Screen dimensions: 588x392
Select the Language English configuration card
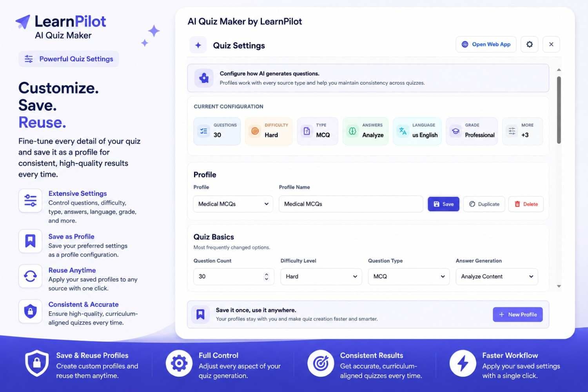tap(417, 131)
